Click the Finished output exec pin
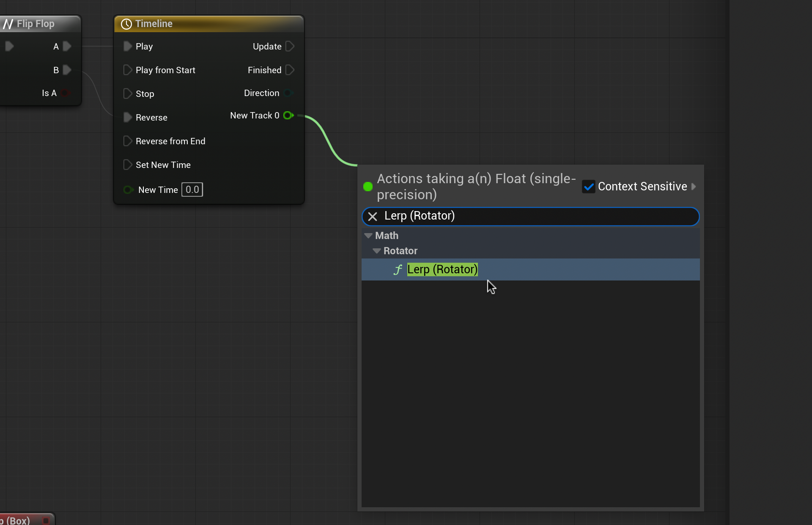The image size is (812, 525). (290, 70)
